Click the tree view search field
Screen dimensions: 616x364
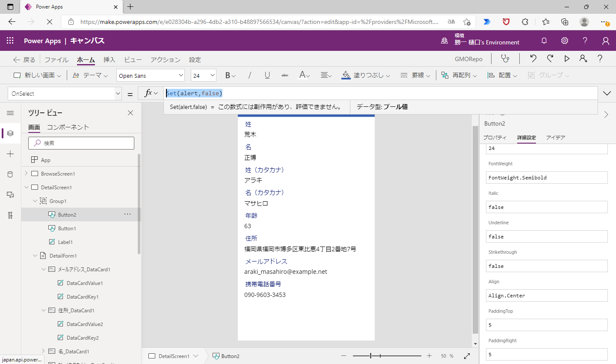81,143
